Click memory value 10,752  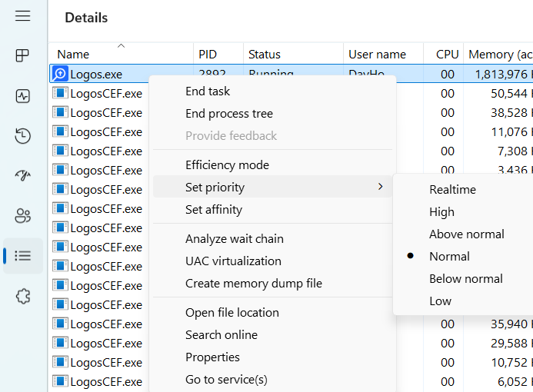coord(509,363)
